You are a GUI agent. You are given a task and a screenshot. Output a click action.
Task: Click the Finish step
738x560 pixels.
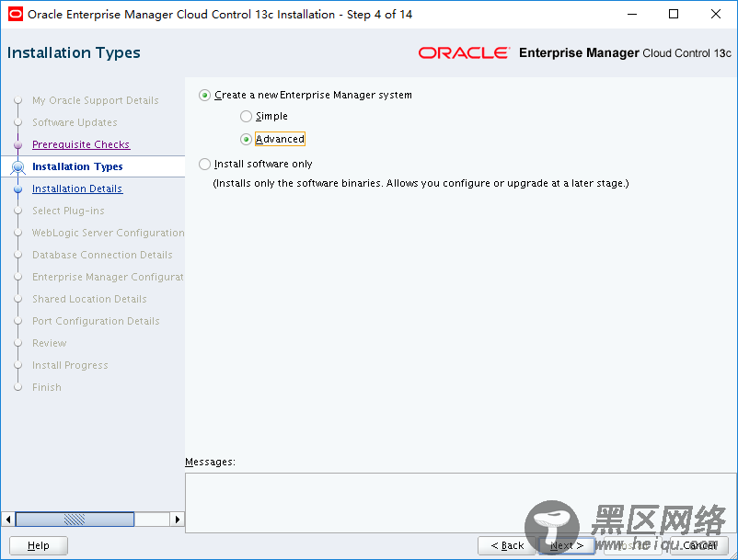click(x=47, y=387)
